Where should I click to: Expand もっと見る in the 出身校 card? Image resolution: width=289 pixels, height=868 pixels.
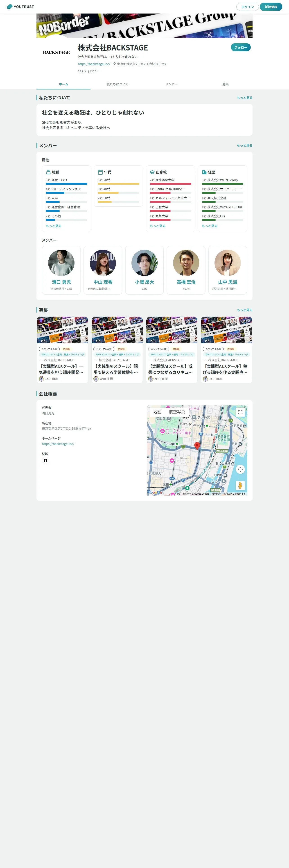click(158, 226)
